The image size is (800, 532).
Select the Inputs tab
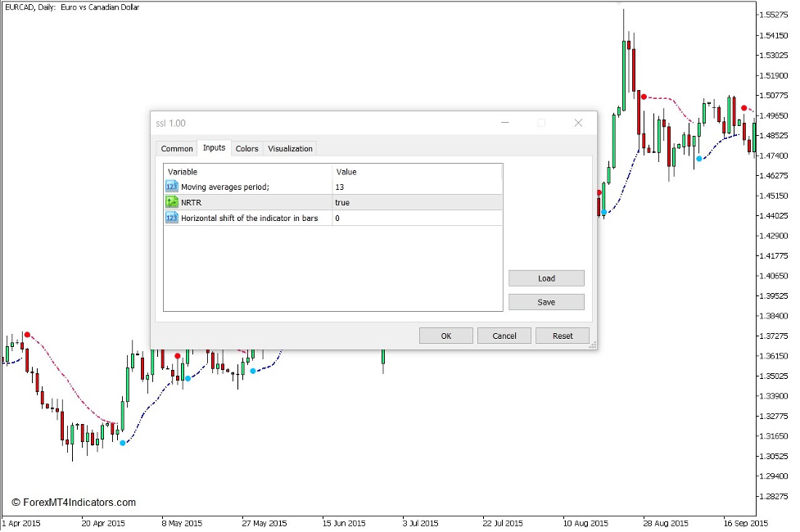point(214,148)
